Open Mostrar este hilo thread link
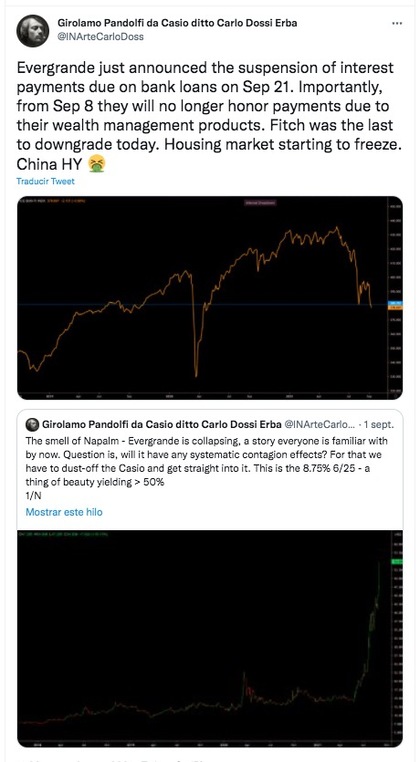This screenshot has width=420, height=762. tap(64, 512)
